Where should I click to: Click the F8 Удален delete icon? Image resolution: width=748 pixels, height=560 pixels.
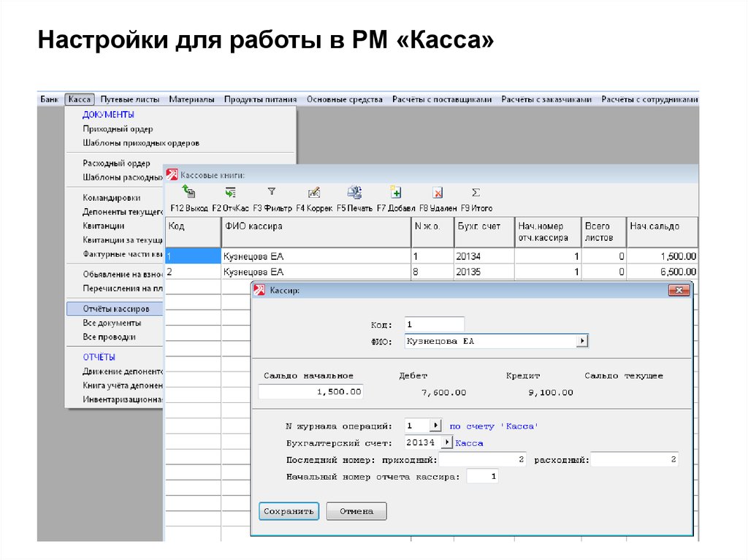tap(438, 193)
